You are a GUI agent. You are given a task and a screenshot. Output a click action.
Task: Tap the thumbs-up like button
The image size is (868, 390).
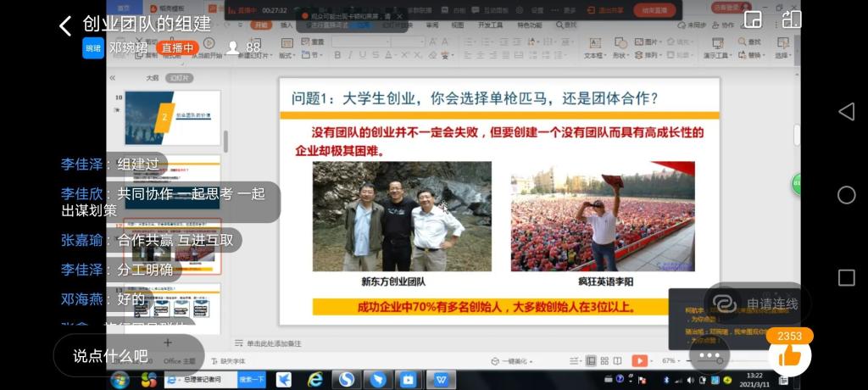[x=789, y=355]
